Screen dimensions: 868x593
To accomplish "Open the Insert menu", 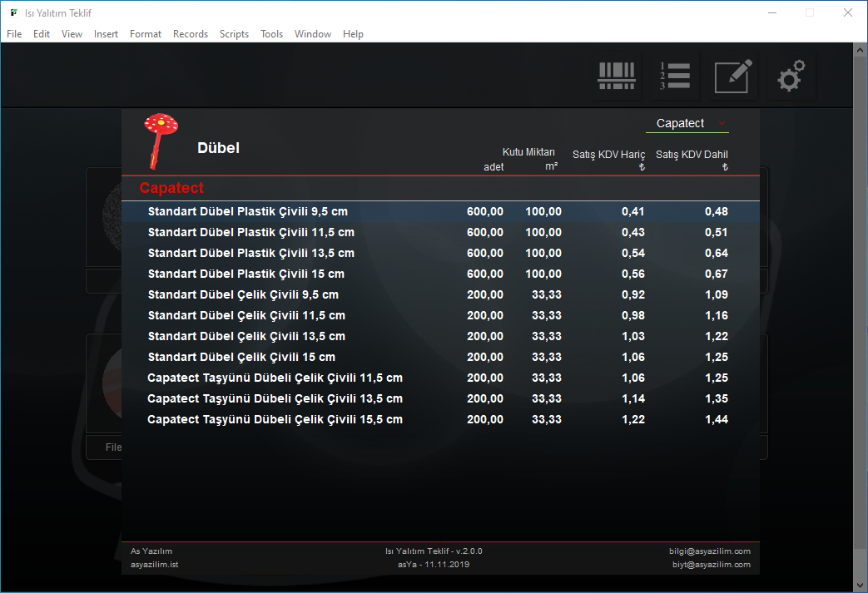I will [106, 34].
